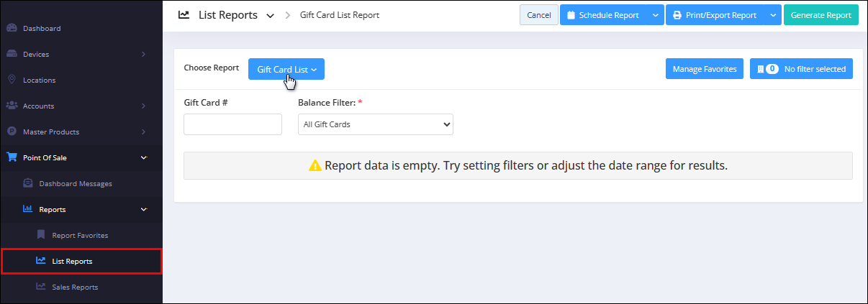The height and width of the screenshot is (304, 868).
Task: Open the Balance Filter combo box
Action: [x=376, y=124]
